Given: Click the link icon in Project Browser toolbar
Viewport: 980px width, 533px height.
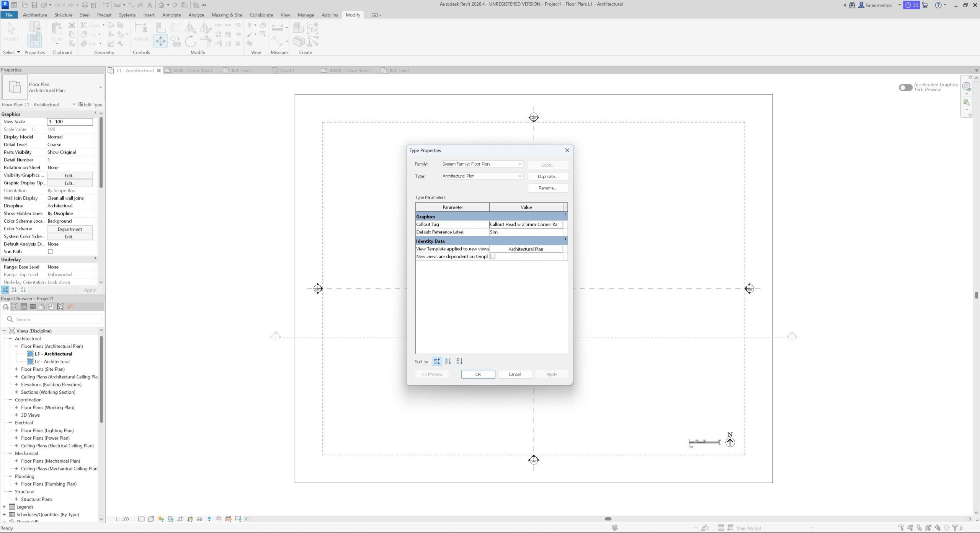Looking at the screenshot, I should (x=70, y=306).
